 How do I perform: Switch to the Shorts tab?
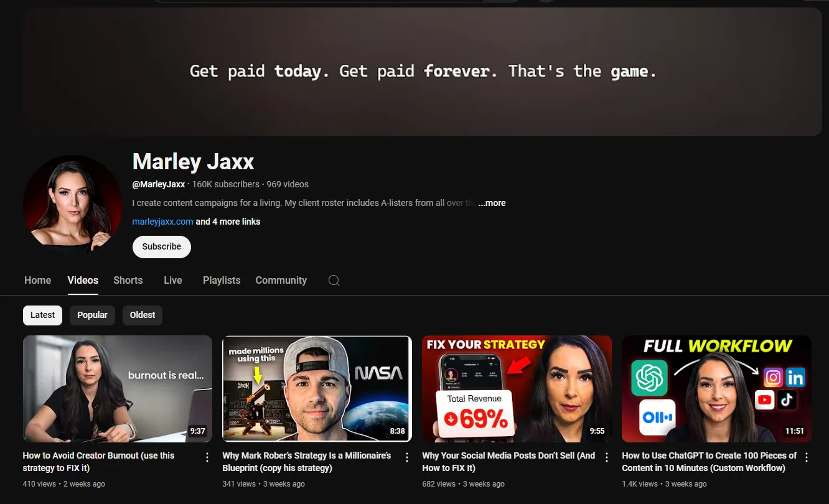[x=128, y=280]
